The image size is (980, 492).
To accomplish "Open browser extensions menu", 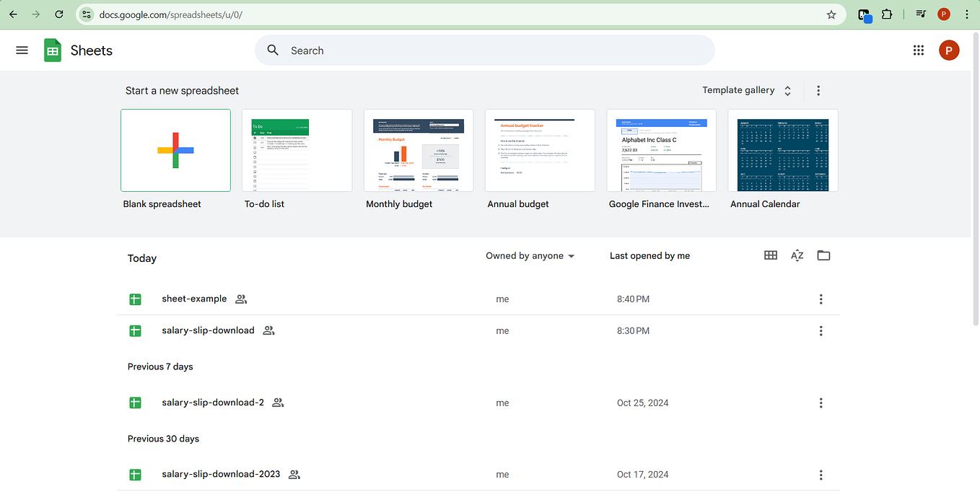I will pyautogui.click(x=887, y=14).
